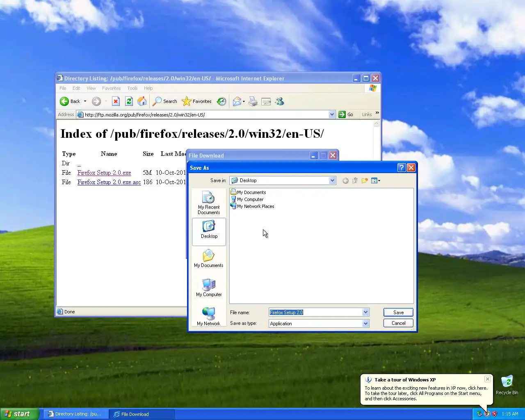Open the File menu in Internet Explorer
The height and width of the screenshot is (420, 525).
coord(63,88)
